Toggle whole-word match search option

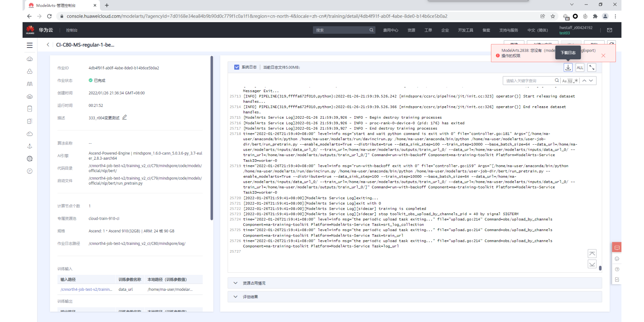[570, 81]
